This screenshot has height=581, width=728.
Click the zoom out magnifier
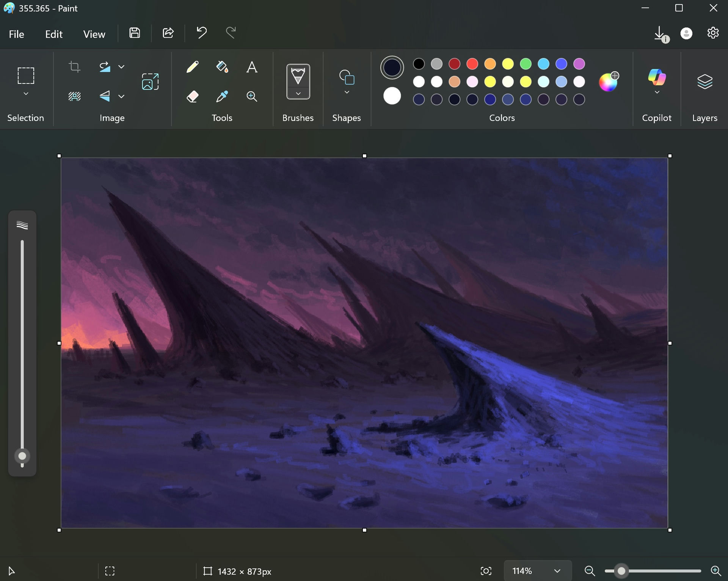[x=590, y=571]
